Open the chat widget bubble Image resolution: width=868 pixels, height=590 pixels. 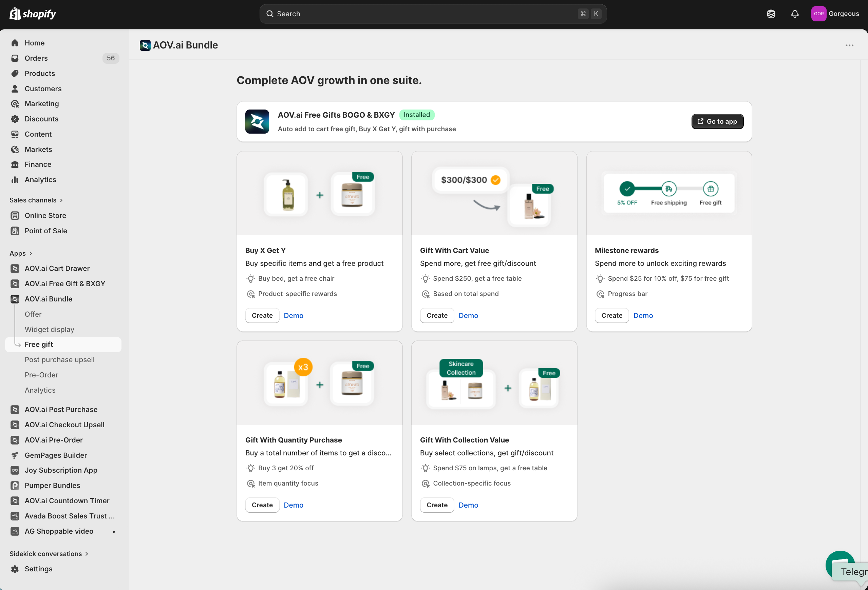[840, 565]
